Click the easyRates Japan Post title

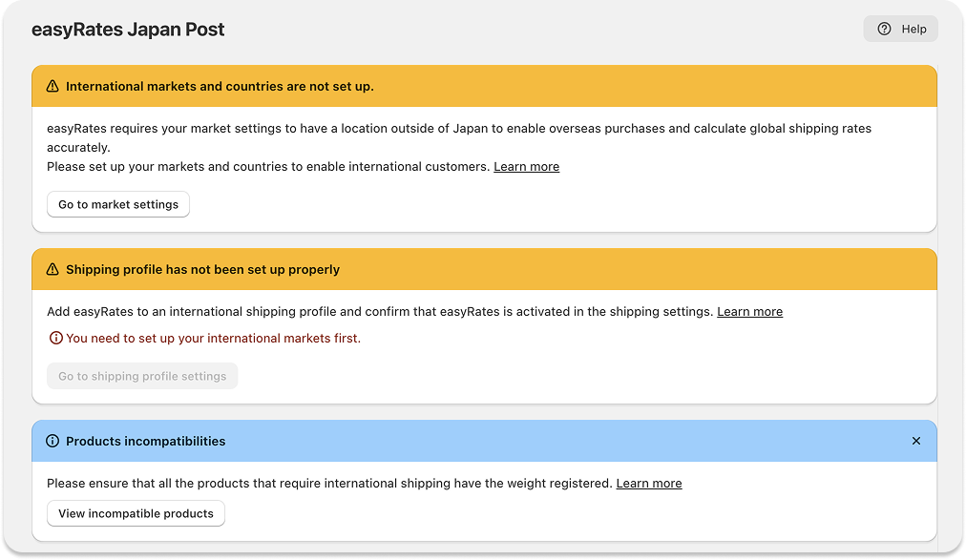128,30
